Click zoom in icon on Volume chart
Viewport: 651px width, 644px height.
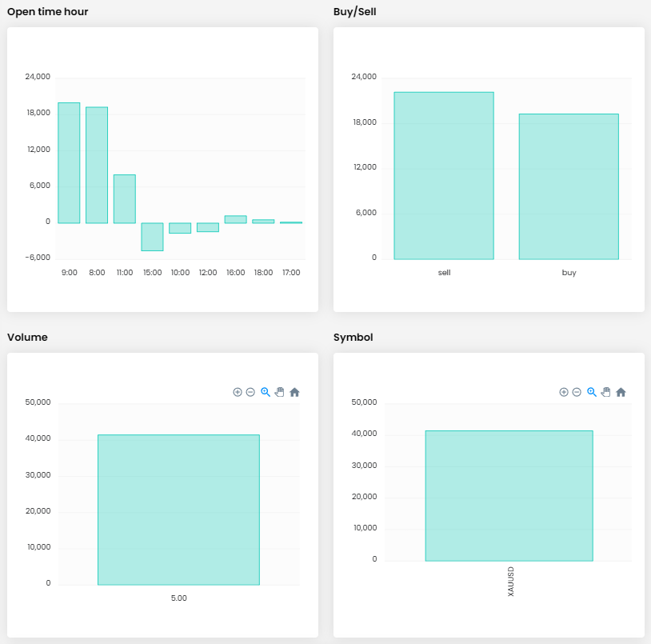[238, 392]
